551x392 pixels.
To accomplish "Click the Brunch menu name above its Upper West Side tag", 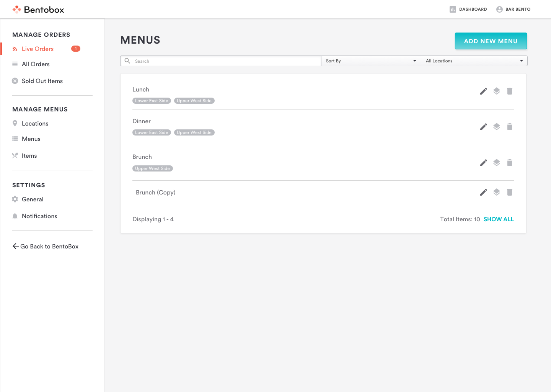I will [x=142, y=157].
